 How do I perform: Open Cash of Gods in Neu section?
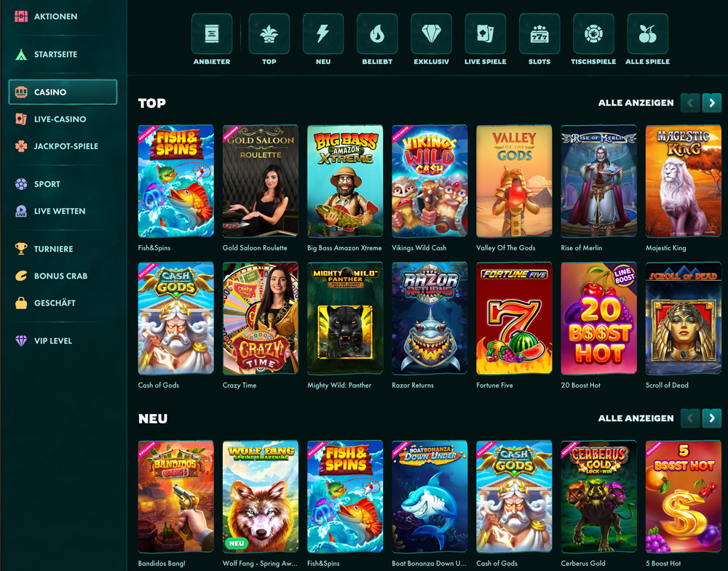(514, 497)
